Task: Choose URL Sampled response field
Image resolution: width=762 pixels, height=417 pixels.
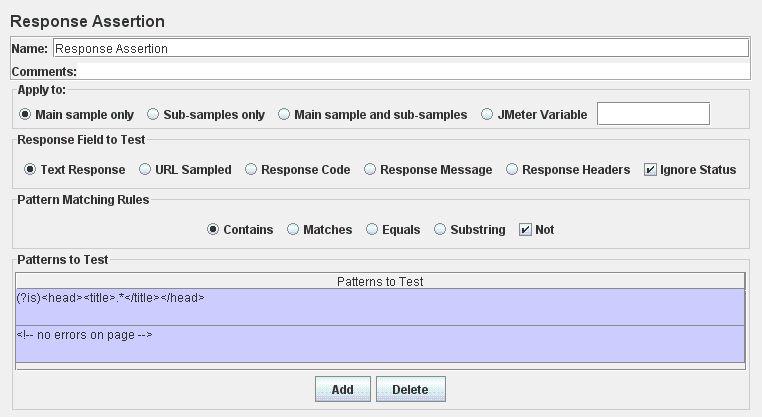Action: coord(146,170)
